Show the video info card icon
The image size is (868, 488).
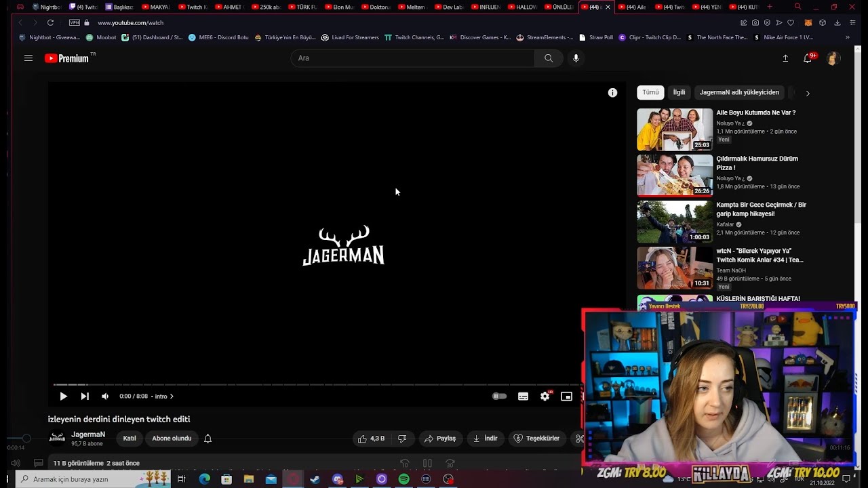[612, 93]
